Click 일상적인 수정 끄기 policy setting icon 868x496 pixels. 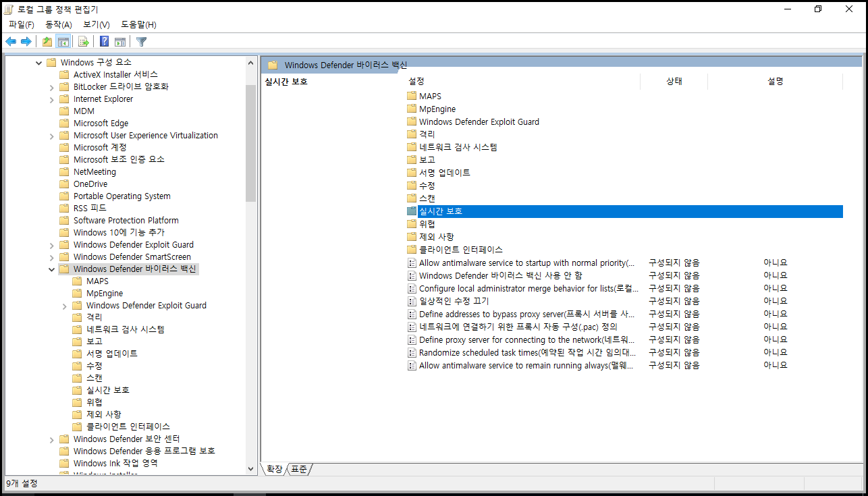point(412,301)
